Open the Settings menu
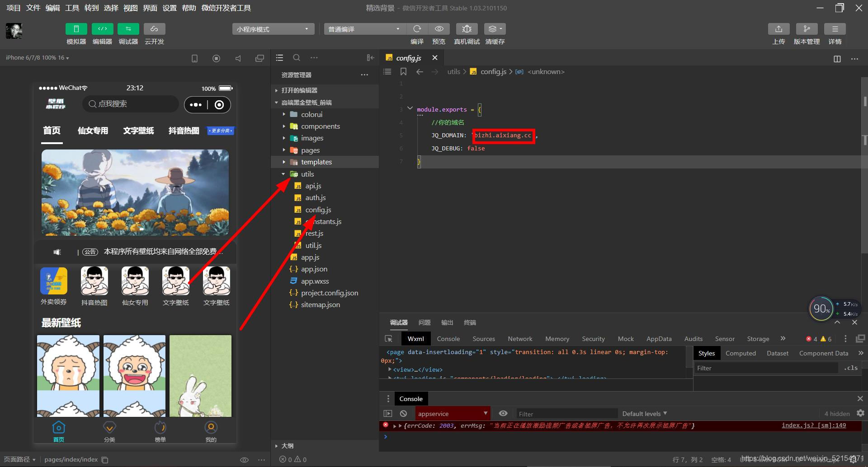 tap(170, 8)
